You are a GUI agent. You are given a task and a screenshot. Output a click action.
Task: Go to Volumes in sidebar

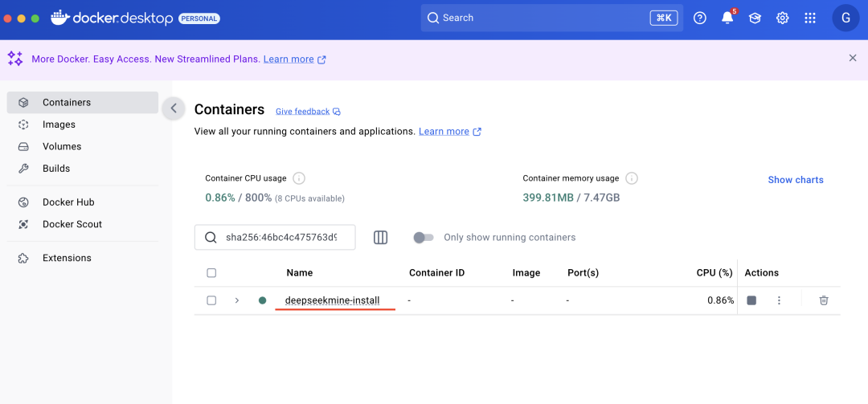point(83,147)
